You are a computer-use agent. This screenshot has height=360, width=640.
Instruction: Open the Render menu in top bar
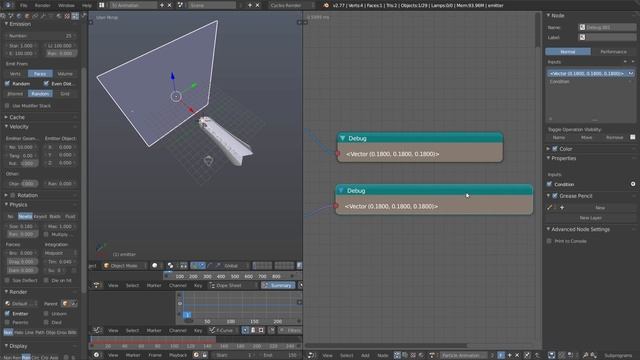[42, 5]
